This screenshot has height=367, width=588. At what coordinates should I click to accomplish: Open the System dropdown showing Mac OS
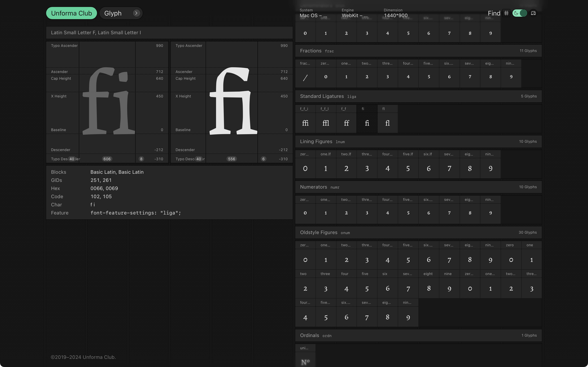coord(313,15)
